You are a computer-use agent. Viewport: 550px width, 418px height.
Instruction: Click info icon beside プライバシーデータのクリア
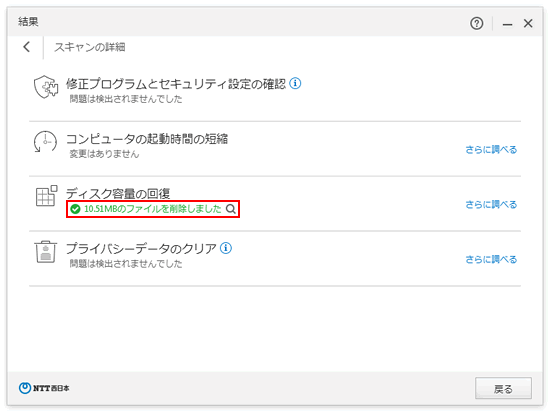click(226, 248)
